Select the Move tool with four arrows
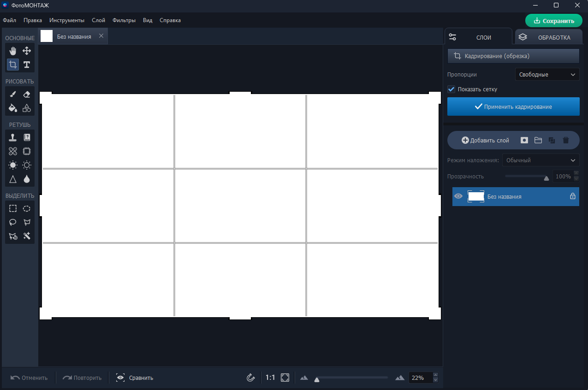Screen dimensions: 588x390 (x=27, y=51)
